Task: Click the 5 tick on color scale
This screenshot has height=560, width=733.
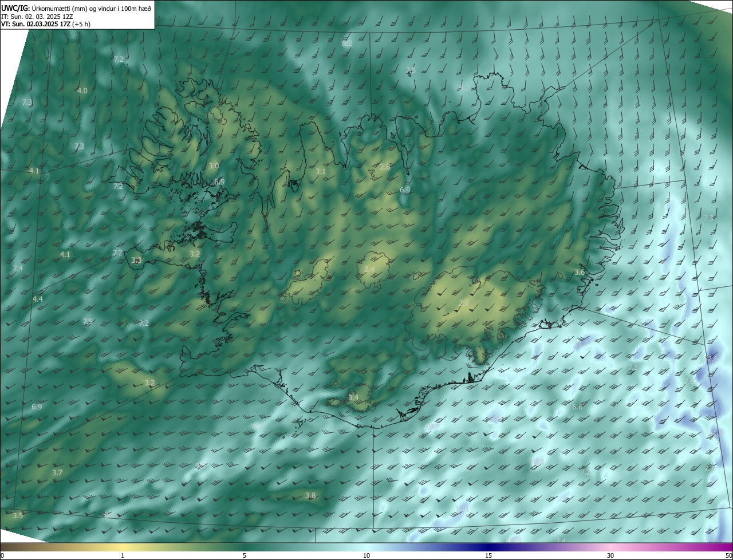Action: tap(245, 555)
